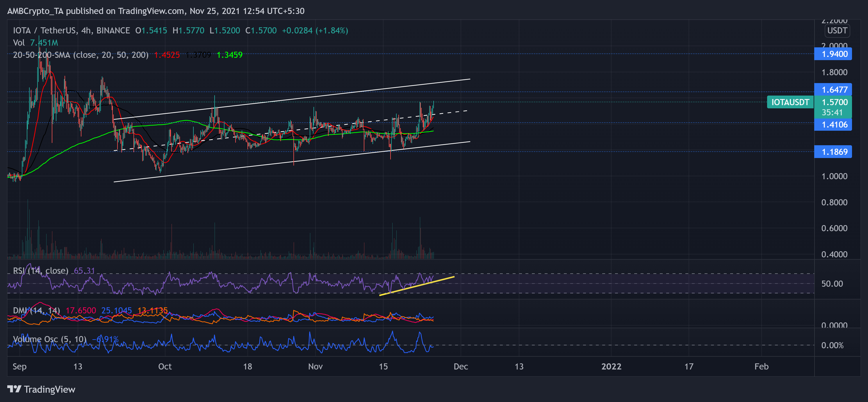Select the BINANCE exchange label in the legend
Viewport: 868px width, 402px height.
(x=112, y=30)
